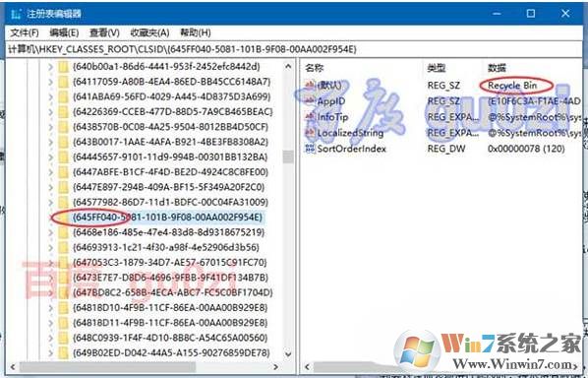This screenshot has height=378, width=588.
Task: Open the 收藏夹(A) menu
Action: pyautogui.click(x=149, y=33)
